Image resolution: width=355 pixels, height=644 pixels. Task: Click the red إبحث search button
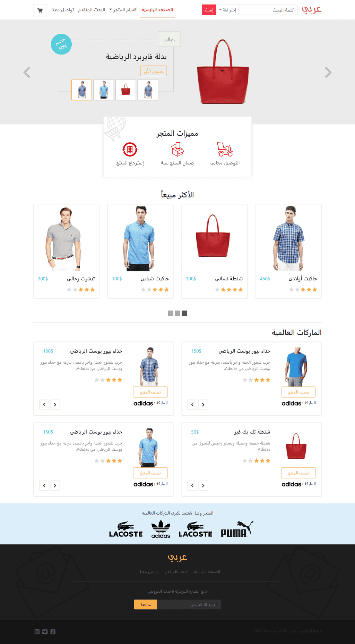209,10
